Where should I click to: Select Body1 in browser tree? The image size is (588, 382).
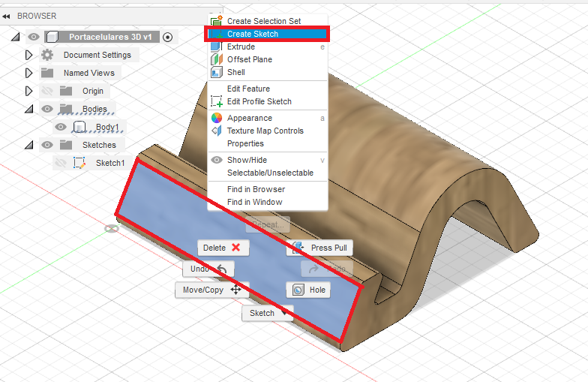click(x=106, y=127)
